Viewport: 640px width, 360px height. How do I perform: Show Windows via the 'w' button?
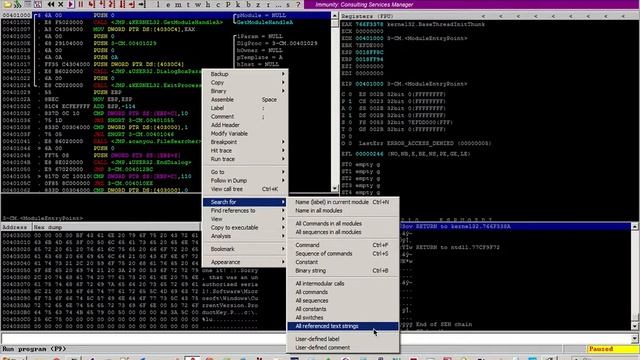(198, 4)
